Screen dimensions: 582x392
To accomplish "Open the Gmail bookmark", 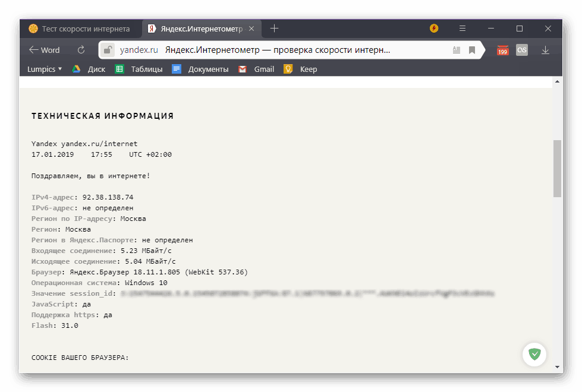I will (x=257, y=69).
